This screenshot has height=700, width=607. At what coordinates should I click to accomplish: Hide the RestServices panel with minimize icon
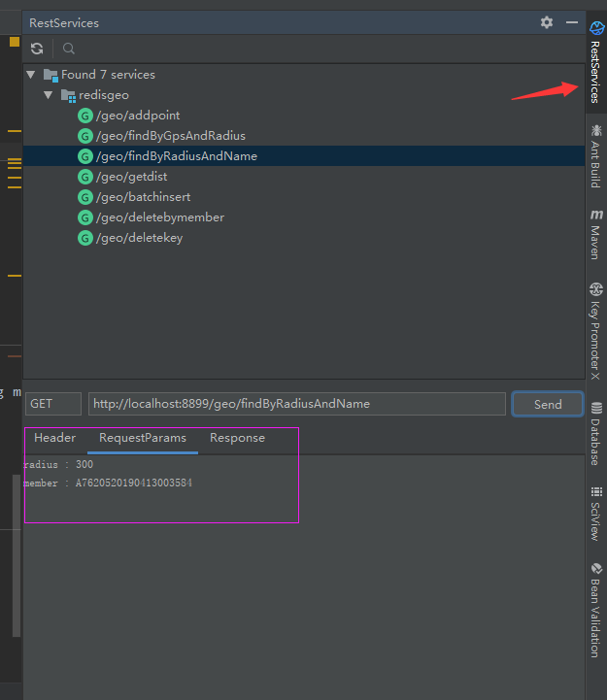[571, 22]
